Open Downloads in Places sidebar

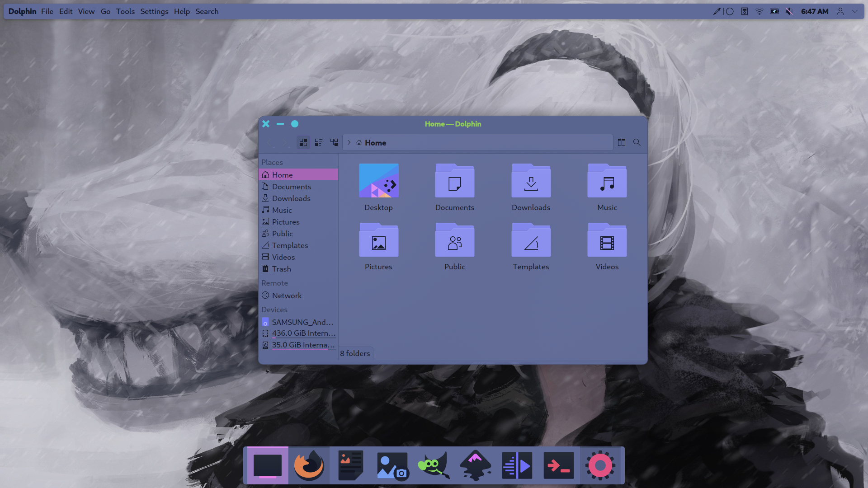298,198
